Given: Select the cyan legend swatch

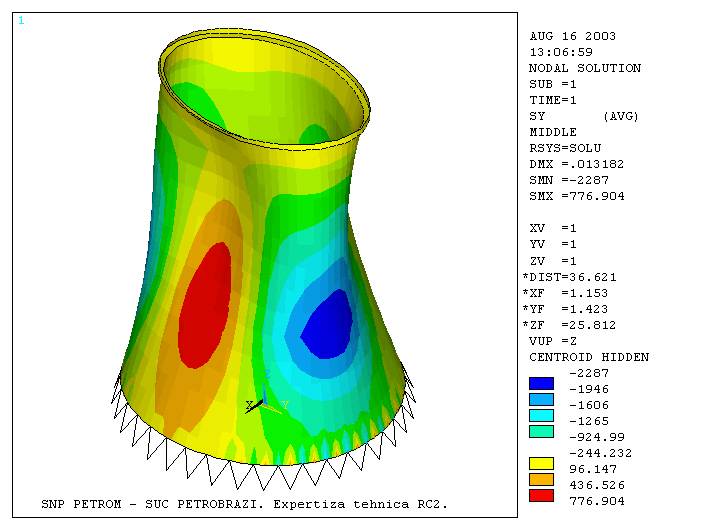Looking at the screenshot, I should pyautogui.click(x=541, y=414).
